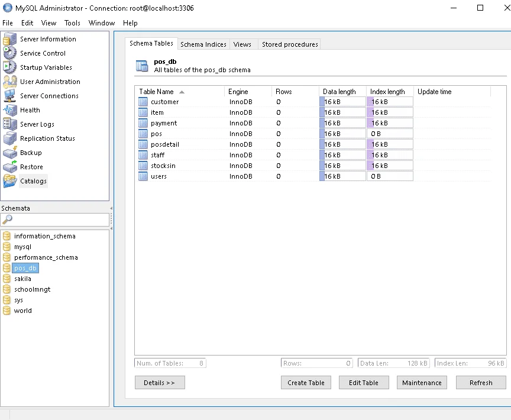Screen dimensions: 511x420
Task: Open the Edit menu
Action: [x=27, y=23]
